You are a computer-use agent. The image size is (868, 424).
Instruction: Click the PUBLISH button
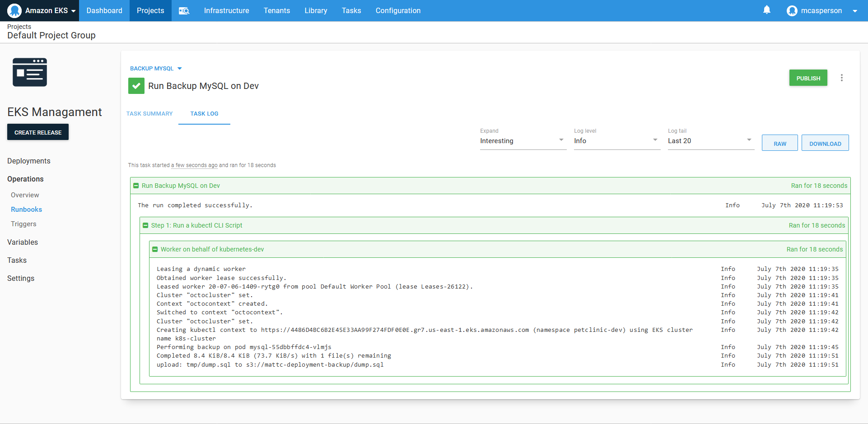(808, 77)
